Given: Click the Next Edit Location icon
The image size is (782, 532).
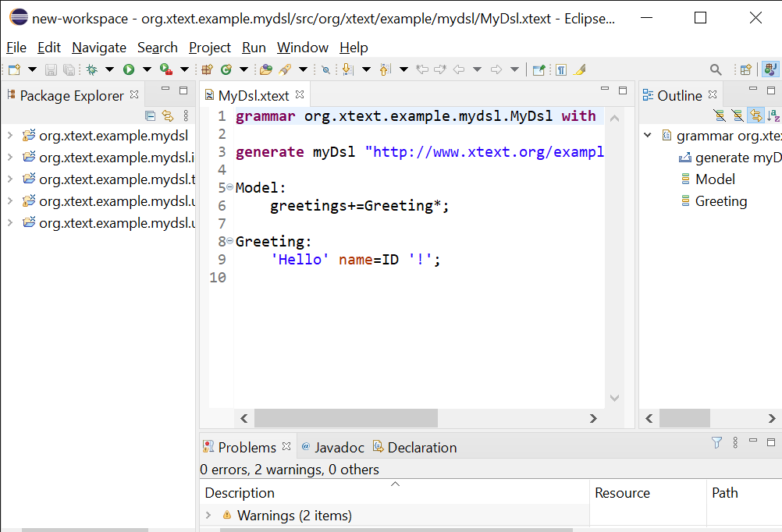Looking at the screenshot, I should (440, 69).
